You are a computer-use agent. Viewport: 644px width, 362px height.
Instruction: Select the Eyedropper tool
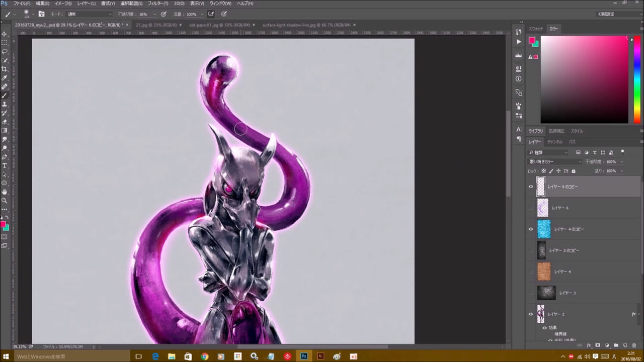click(x=5, y=78)
